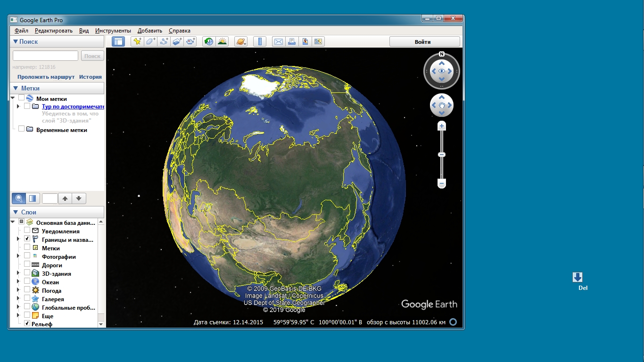
Task: Reset north with N compass marker
Action: [442, 54]
